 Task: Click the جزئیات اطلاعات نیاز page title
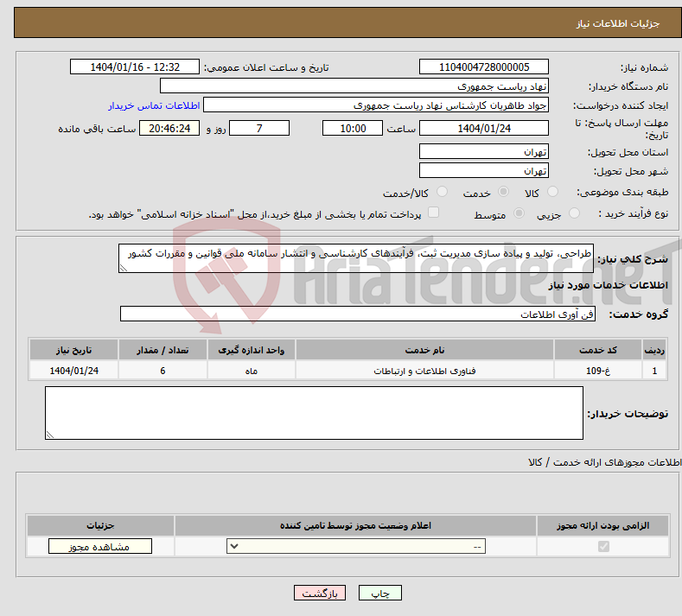click(x=618, y=23)
